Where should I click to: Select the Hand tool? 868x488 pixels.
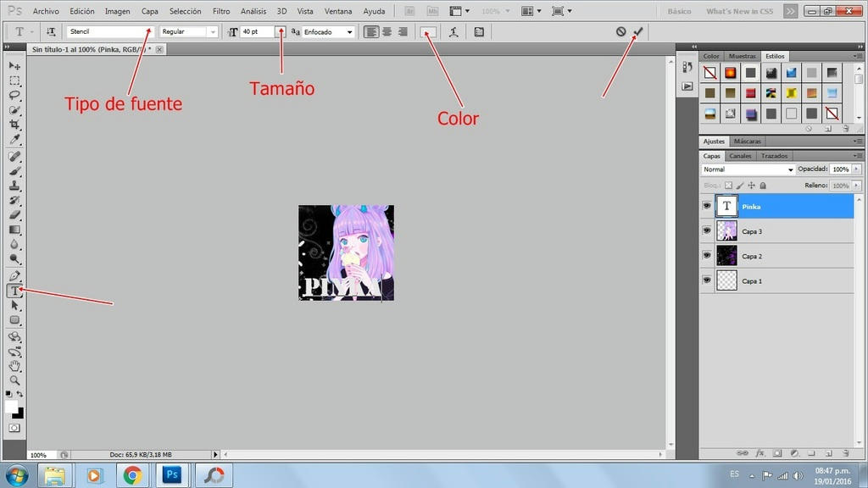coord(14,366)
